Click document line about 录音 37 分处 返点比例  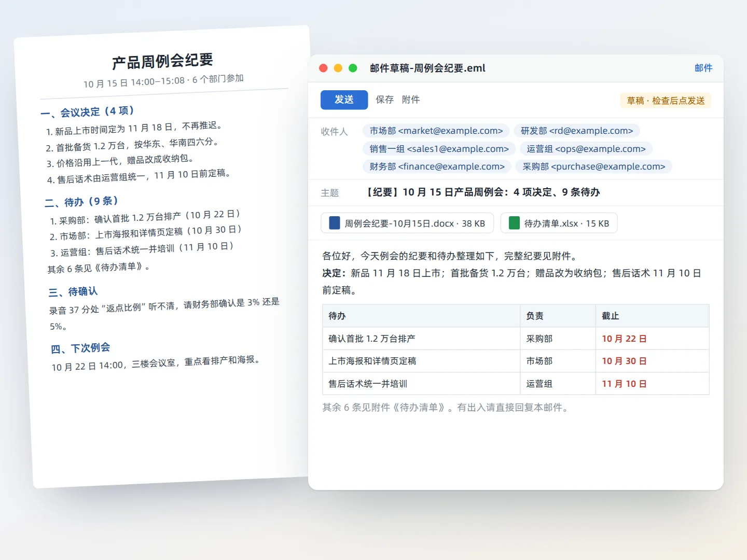point(164,313)
